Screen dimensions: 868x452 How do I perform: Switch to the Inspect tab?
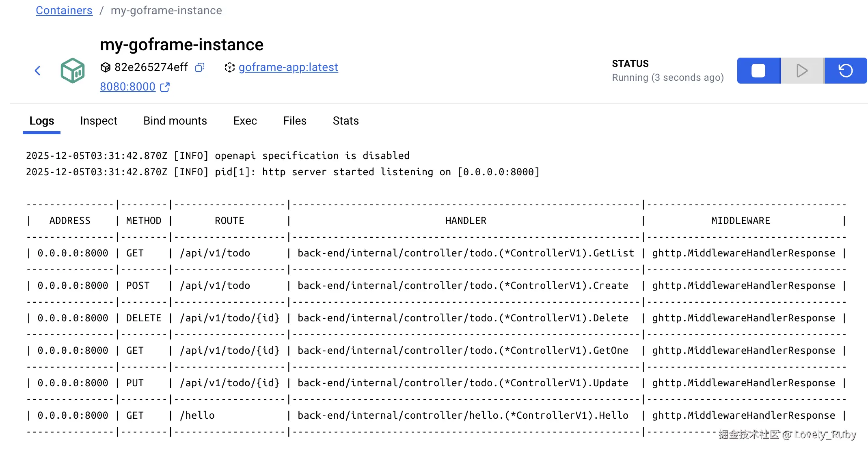98,121
